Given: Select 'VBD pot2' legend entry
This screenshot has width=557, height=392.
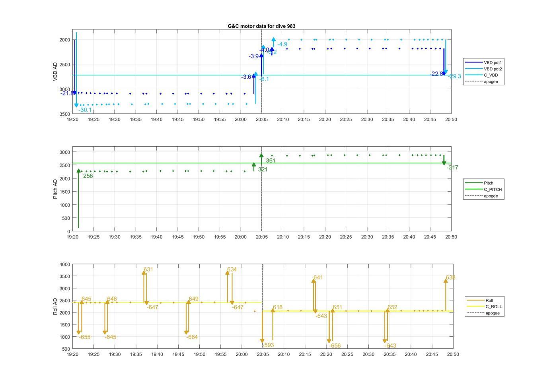Looking at the screenshot, I should pos(485,69).
